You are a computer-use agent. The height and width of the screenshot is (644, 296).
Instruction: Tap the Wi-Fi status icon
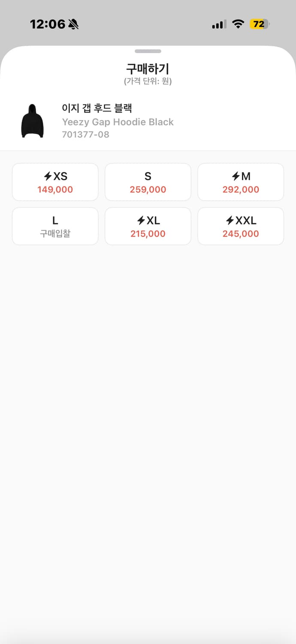coord(238,24)
